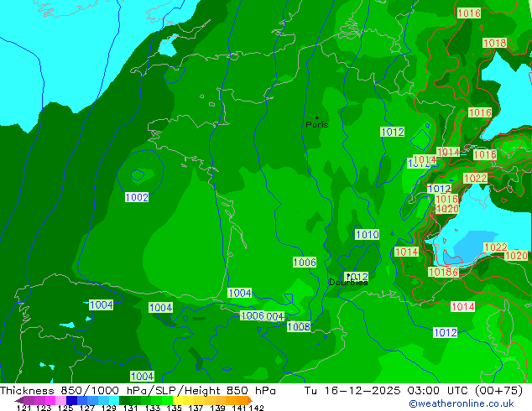Screen dimensions: 532x411
Task: Pick the cyan legend swatch before 131
Action: tap(114, 400)
